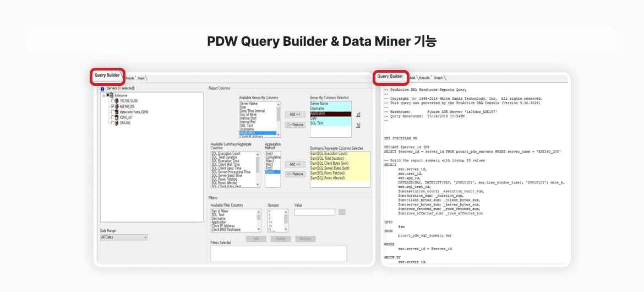644x292 pixels.
Task: Check the dataworks-hana_IQ160 server checkbox
Action: pyautogui.click(x=112, y=112)
